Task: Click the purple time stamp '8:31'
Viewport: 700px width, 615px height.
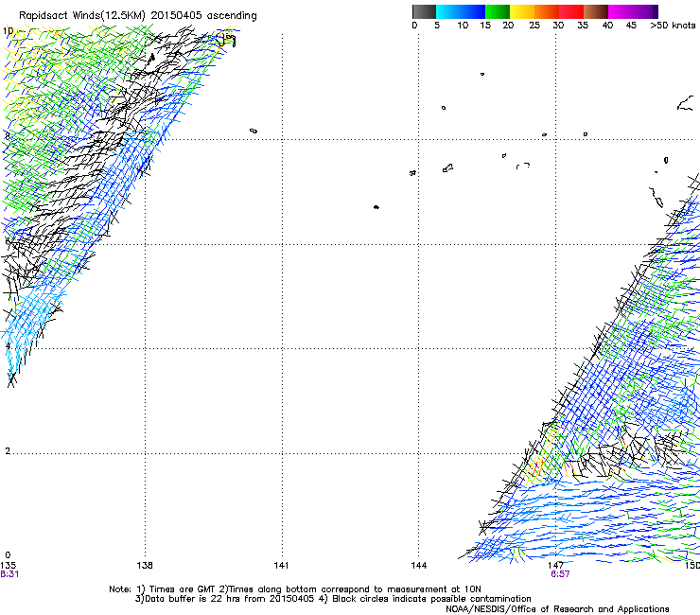Action: pos(9,574)
